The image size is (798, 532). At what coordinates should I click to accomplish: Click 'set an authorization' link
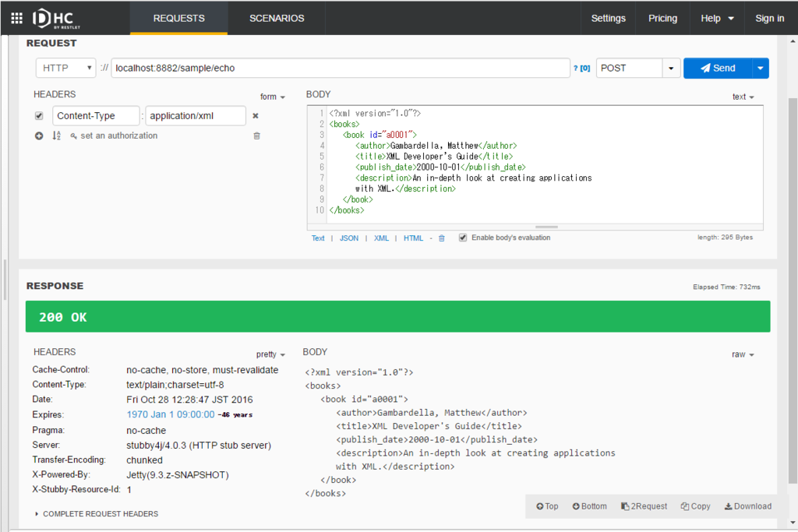tap(114, 136)
